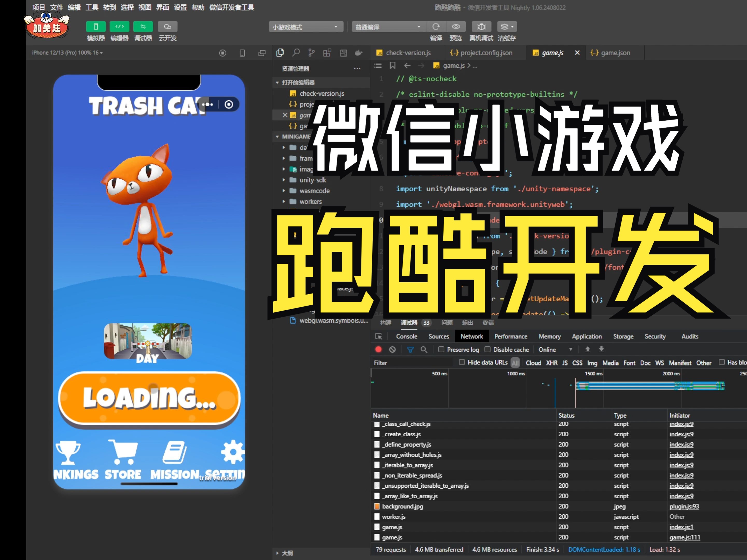Open 普通编译 compile mode dropdown

(389, 27)
